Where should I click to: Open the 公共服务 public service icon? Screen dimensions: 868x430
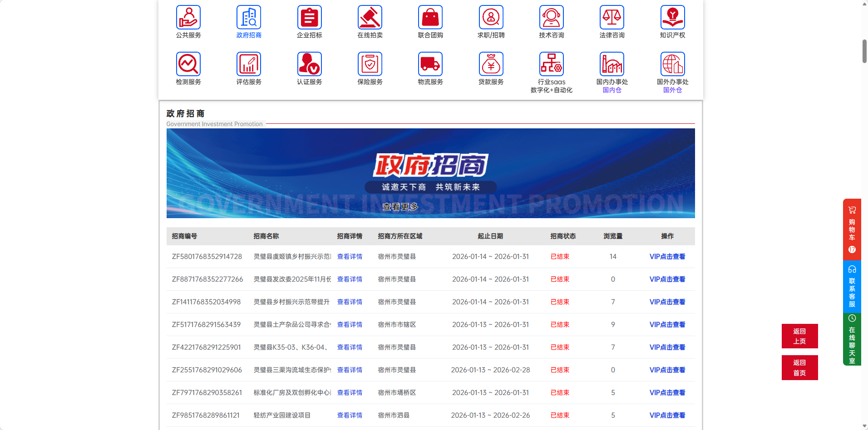click(x=188, y=18)
